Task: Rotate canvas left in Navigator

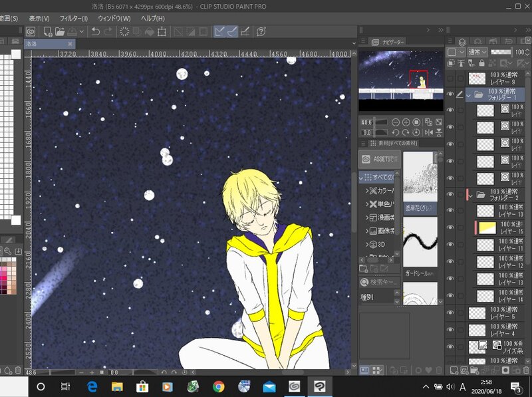Action: (x=395, y=133)
